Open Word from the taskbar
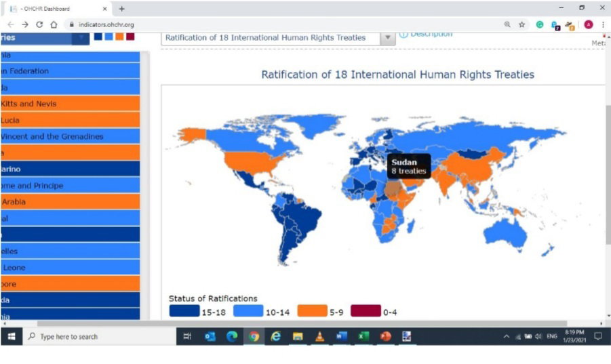The height and width of the screenshot is (364, 611). point(341,336)
